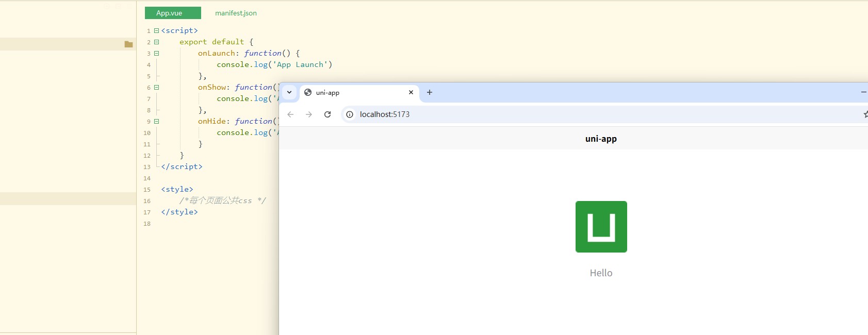Click the closing </style> tag
Image resolution: width=868 pixels, height=335 pixels.
pos(179,212)
